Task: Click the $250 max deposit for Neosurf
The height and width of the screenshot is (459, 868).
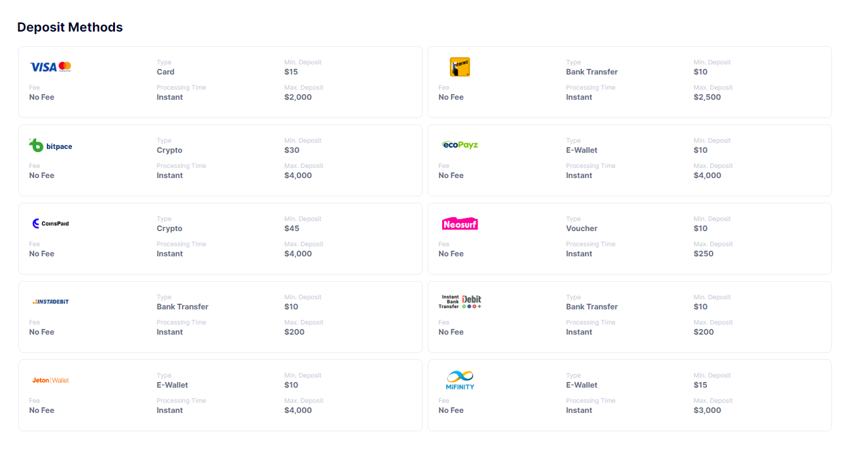Action: (x=704, y=254)
